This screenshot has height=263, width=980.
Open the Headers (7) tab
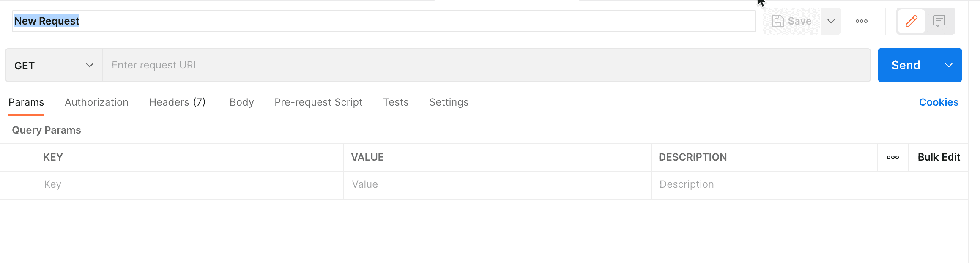177,102
